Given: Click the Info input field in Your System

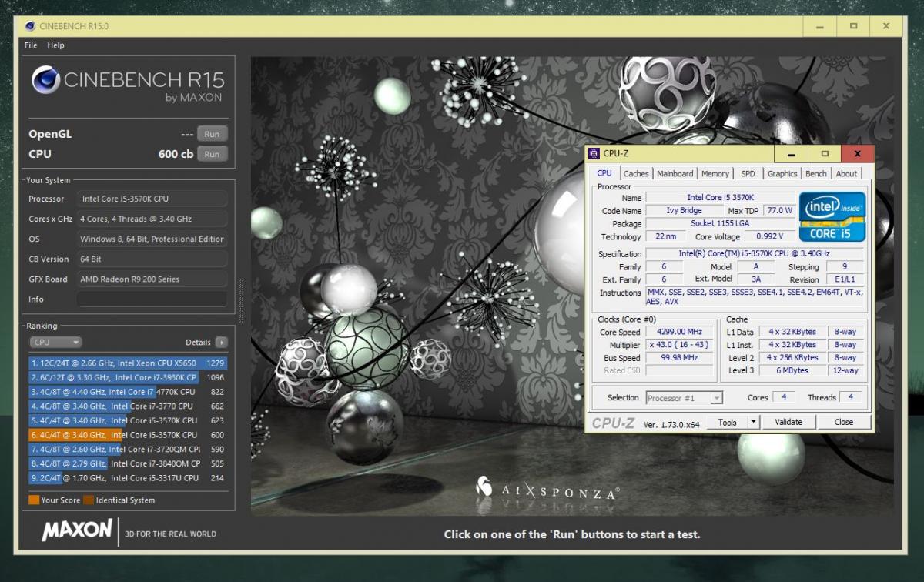Looking at the screenshot, I should (x=152, y=299).
